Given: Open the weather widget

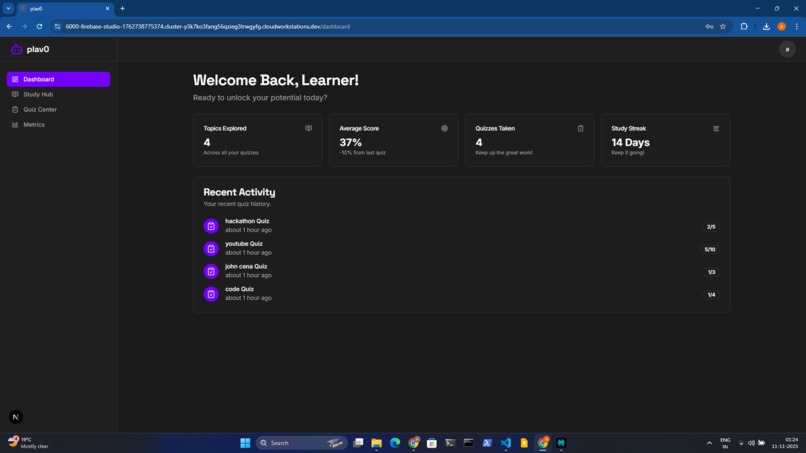Looking at the screenshot, I should point(29,443).
